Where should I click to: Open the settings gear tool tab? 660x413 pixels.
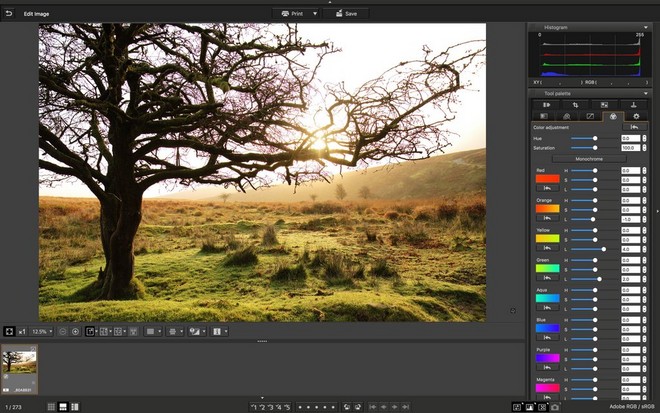(636, 116)
